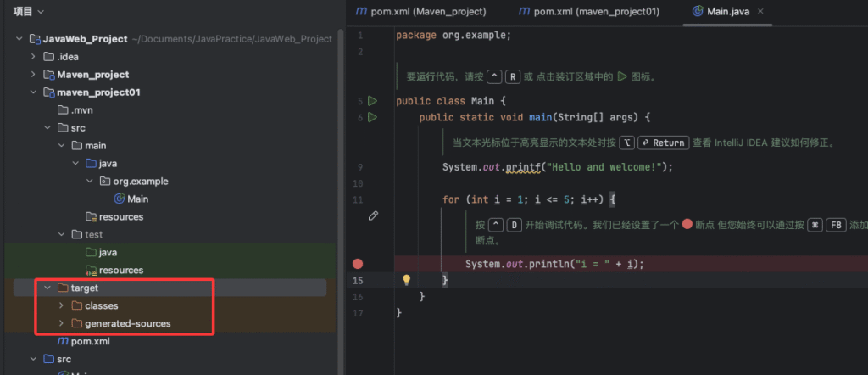
Task: Expand the classes folder
Action: pos(60,305)
